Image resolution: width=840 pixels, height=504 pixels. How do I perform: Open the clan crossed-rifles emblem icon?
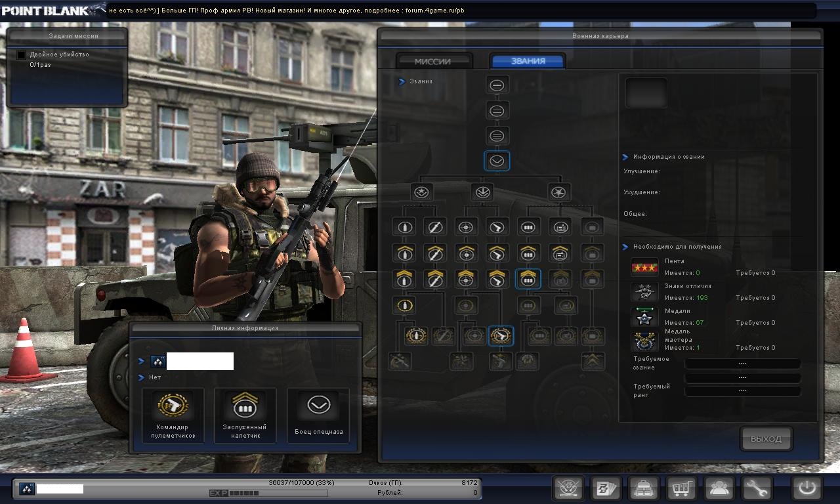(x=568, y=488)
